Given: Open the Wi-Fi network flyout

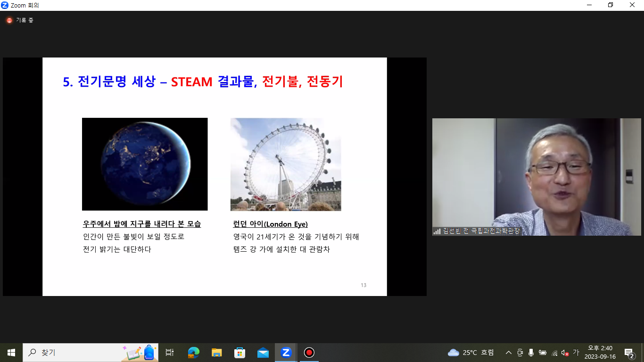Looking at the screenshot, I should click(554, 353).
